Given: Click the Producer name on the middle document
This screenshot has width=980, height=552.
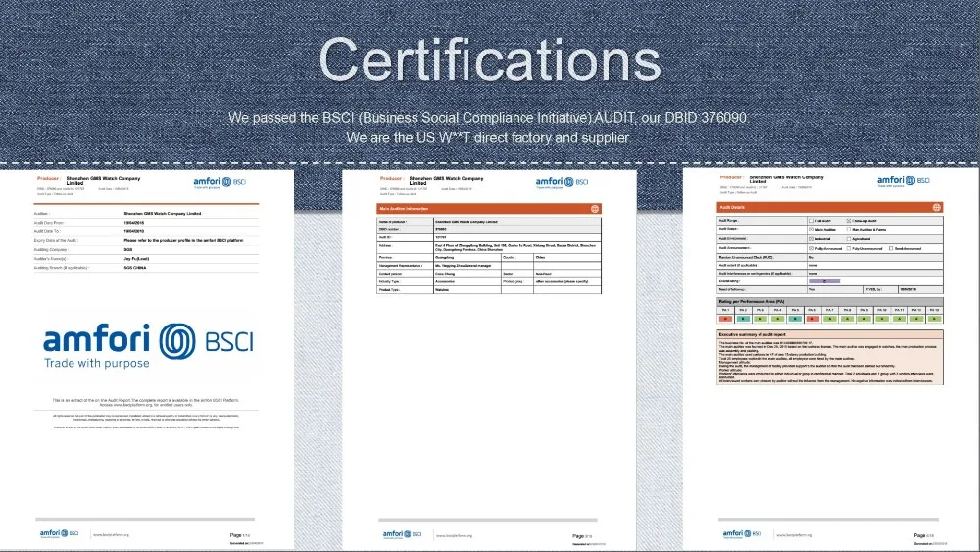Looking at the screenshot, I should (x=446, y=180).
